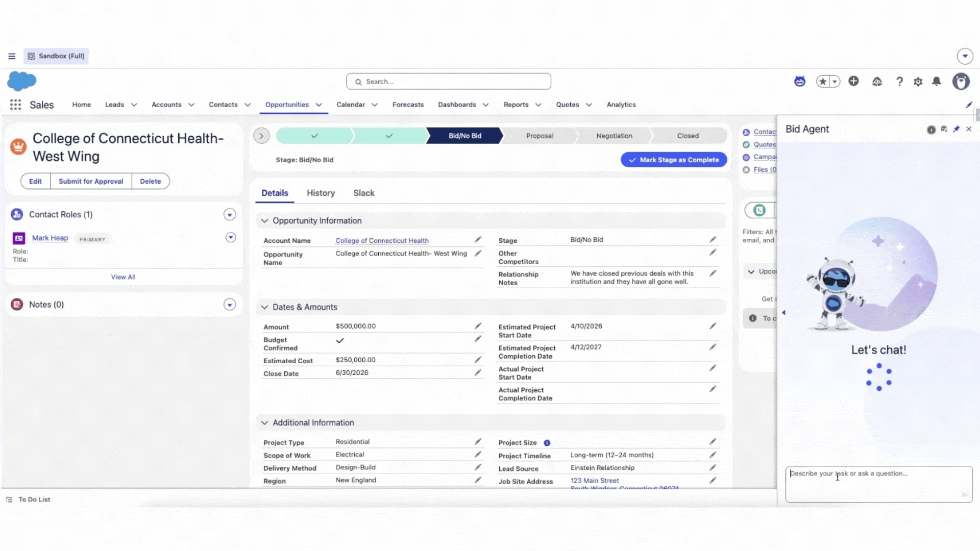Select the Proposal stage in path
Image resolution: width=980 pixels, height=551 pixels.
pyautogui.click(x=540, y=136)
